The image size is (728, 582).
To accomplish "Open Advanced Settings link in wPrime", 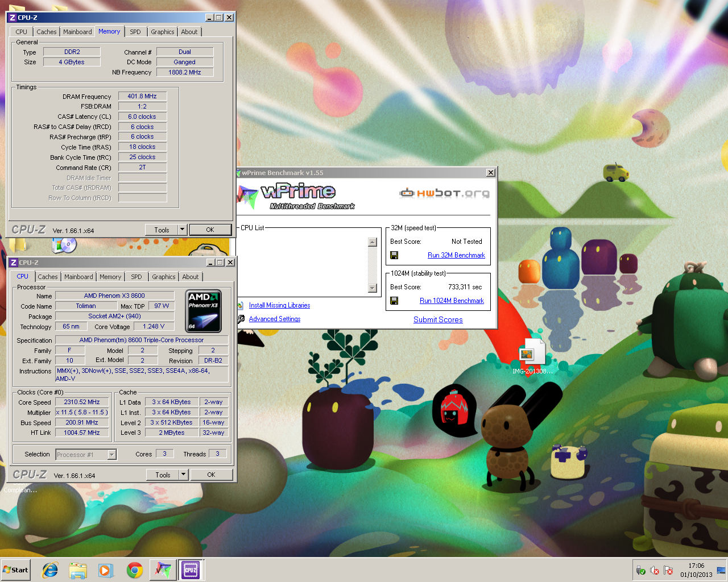I will coord(275,319).
